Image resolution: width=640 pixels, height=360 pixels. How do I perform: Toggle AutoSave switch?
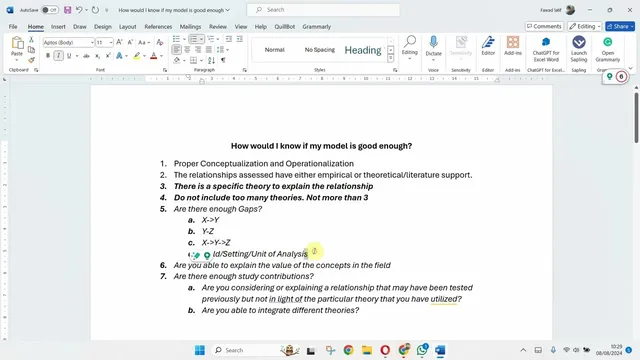click(x=49, y=10)
